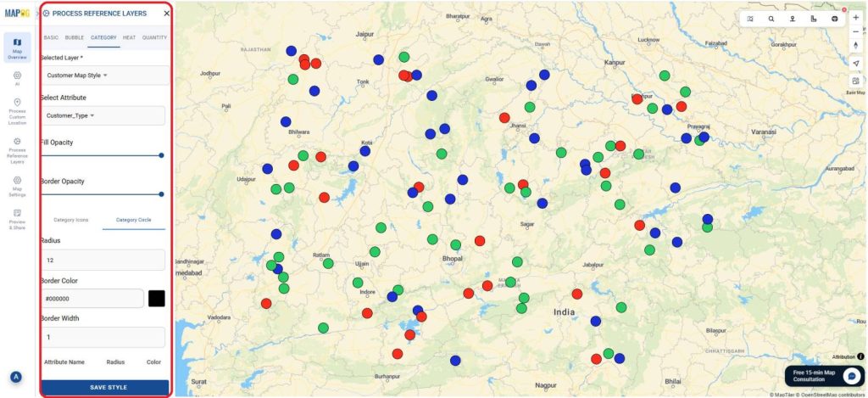This screenshot has width=868, height=398.
Task: Zoom out on the map
Action: tap(856, 31)
